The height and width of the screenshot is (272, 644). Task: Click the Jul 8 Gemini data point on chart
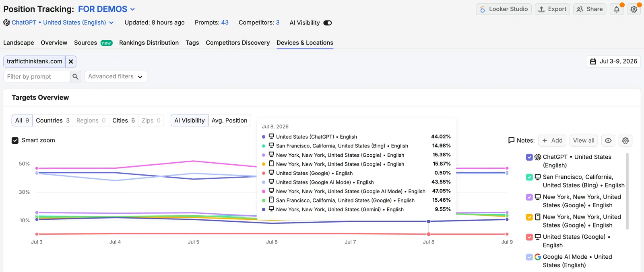[x=429, y=221]
